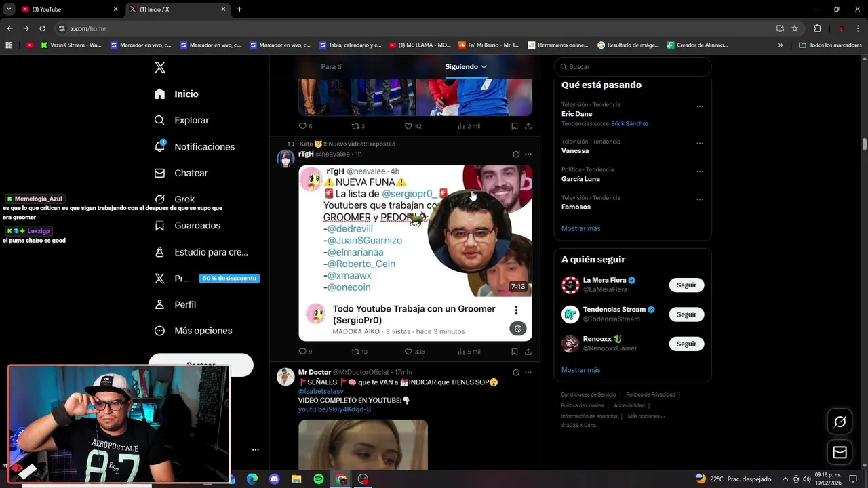Open Chrome extensions puzzle icon
Viewport: 868px width, 488px height.
[x=817, y=28]
